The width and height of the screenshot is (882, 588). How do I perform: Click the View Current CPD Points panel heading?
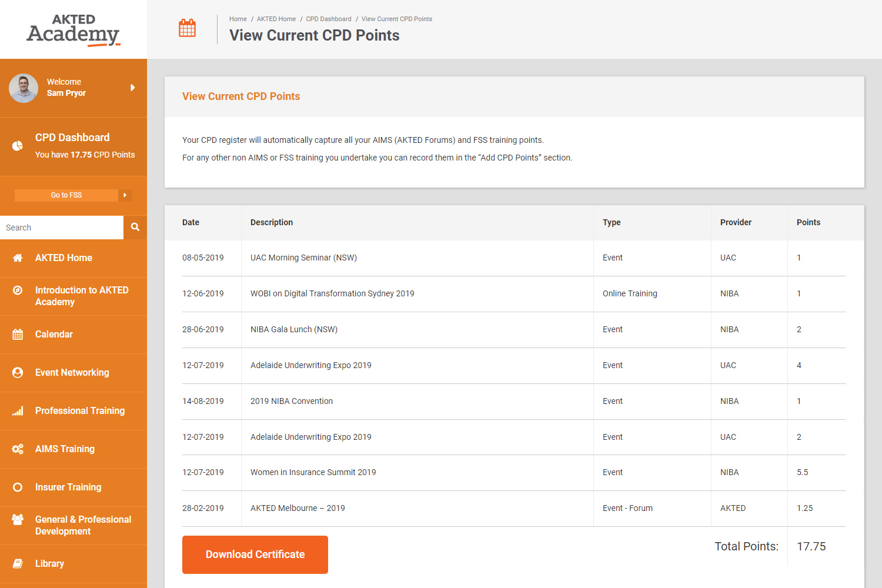tap(241, 96)
